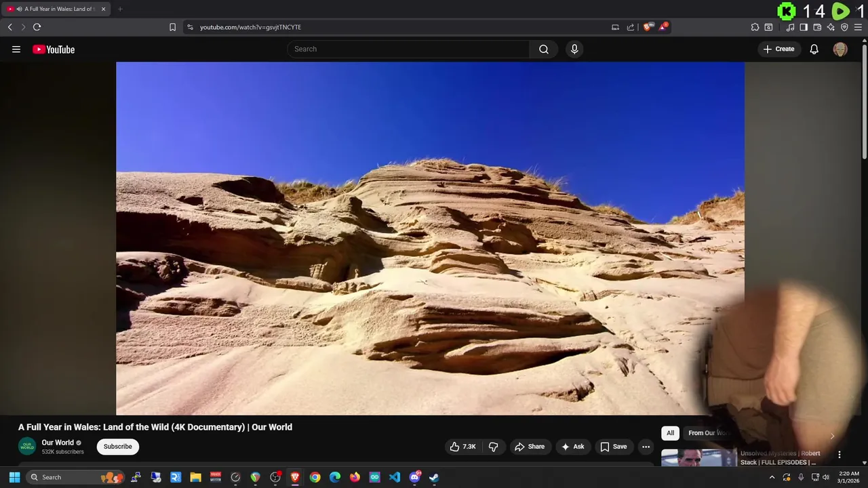Start voice search with microphone icon
This screenshot has width=868, height=488.
pyautogui.click(x=574, y=49)
